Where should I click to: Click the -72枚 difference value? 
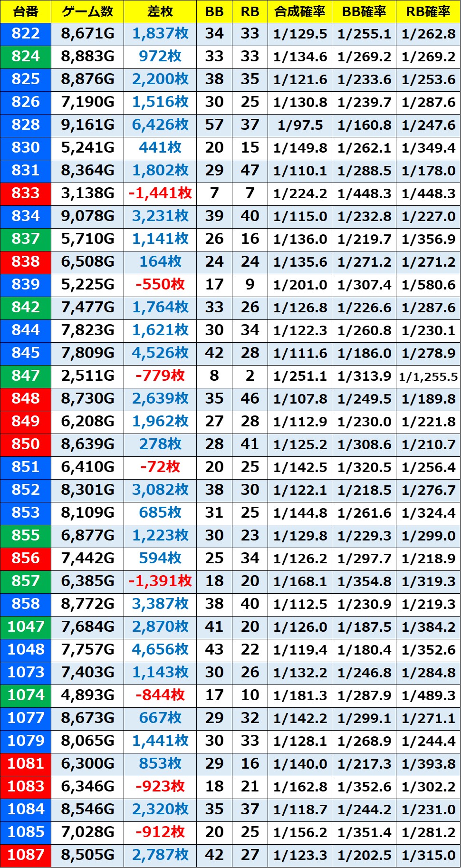[160, 468]
